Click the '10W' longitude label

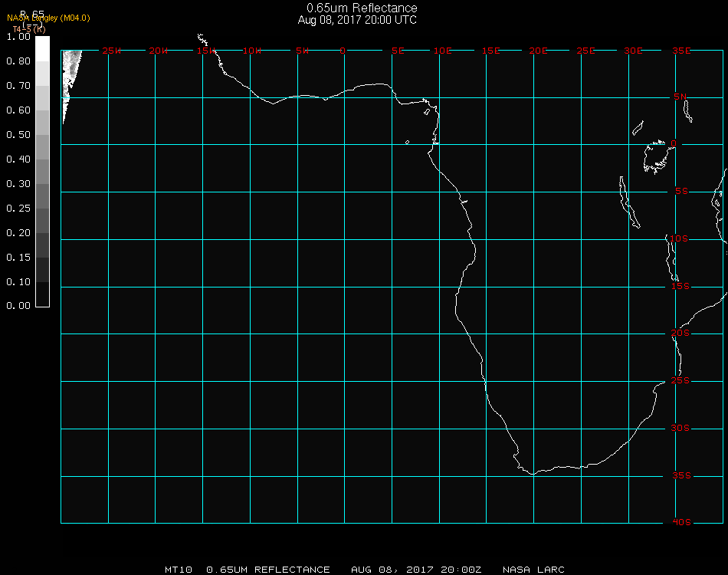pos(252,51)
